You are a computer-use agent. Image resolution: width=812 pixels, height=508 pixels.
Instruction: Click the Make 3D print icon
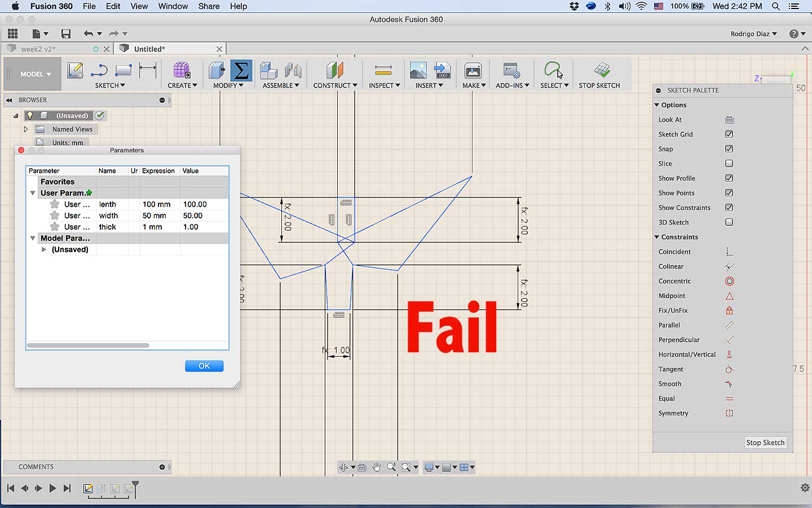(473, 71)
